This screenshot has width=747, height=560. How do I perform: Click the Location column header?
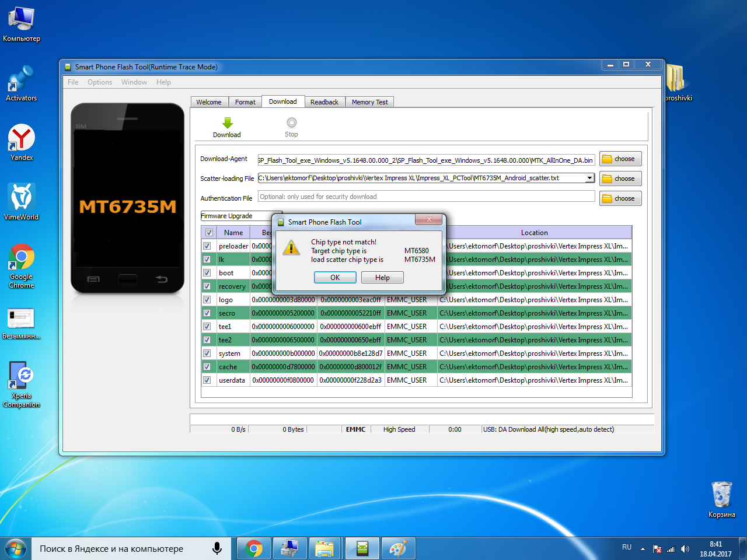click(535, 232)
